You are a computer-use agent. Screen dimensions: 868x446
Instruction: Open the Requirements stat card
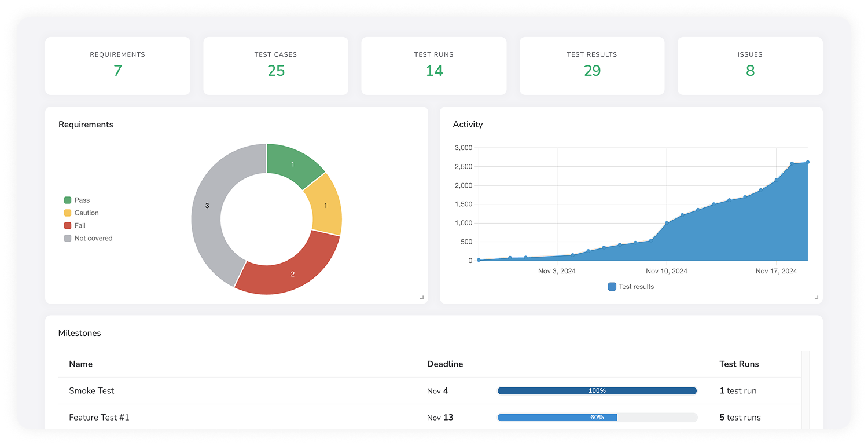tap(117, 65)
